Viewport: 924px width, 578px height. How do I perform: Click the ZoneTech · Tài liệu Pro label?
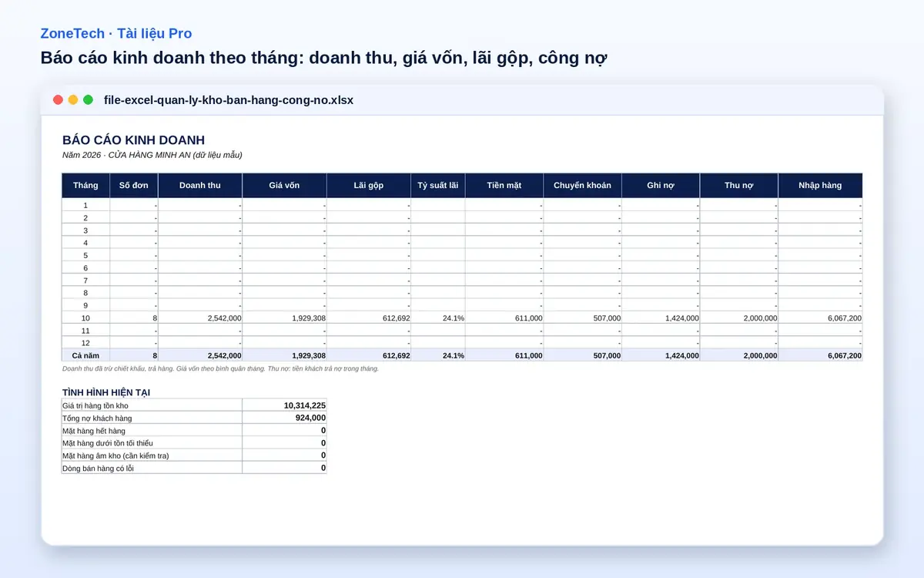(116, 34)
